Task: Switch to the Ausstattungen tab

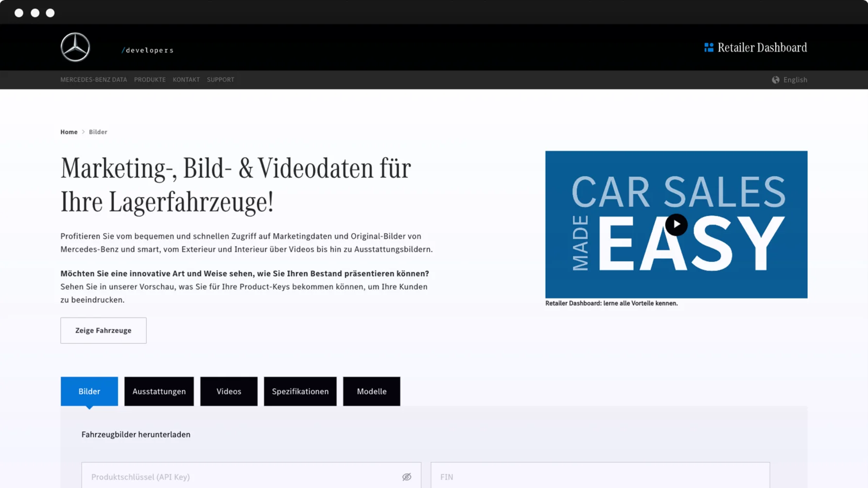Action: coord(159,391)
